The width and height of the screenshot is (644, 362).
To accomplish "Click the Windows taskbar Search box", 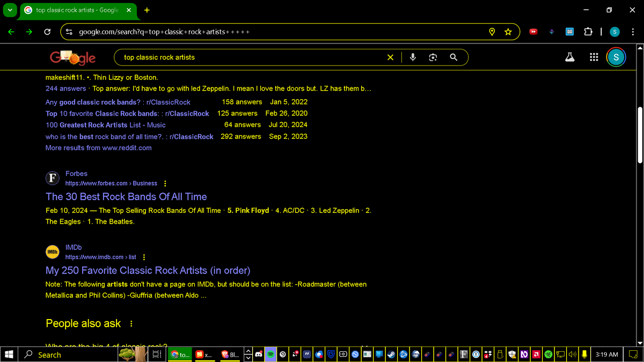I will (x=68, y=354).
